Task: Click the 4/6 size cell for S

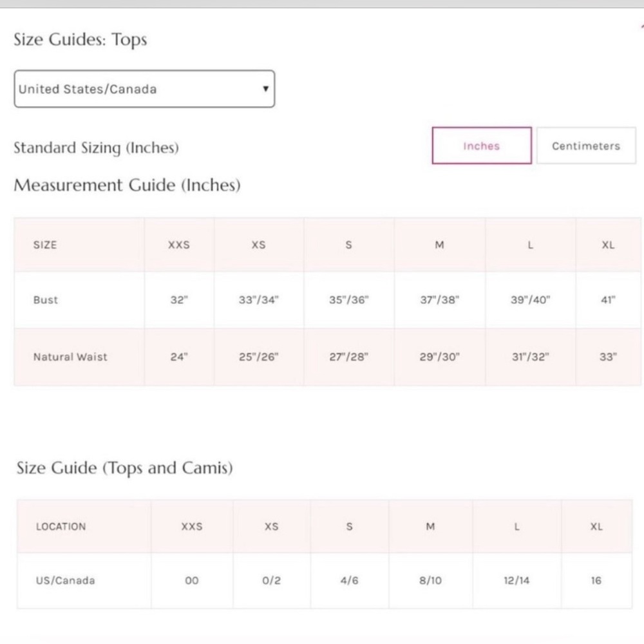Action: click(349, 580)
